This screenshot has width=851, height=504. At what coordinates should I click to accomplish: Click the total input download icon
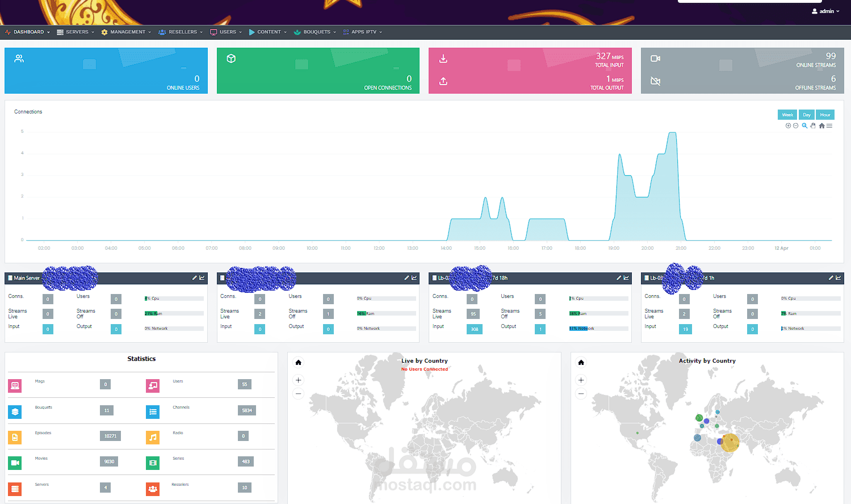[x=443, y=58]
